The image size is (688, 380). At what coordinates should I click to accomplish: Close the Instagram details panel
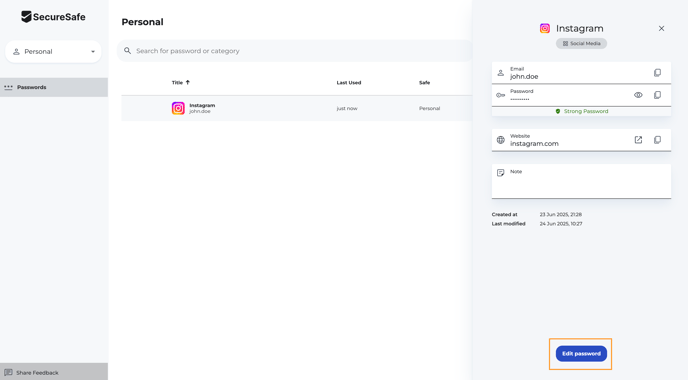661,29
